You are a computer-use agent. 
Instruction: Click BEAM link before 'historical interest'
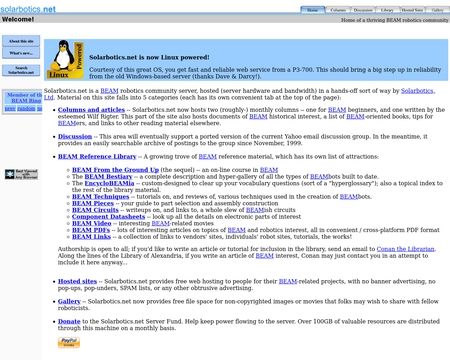258,116
